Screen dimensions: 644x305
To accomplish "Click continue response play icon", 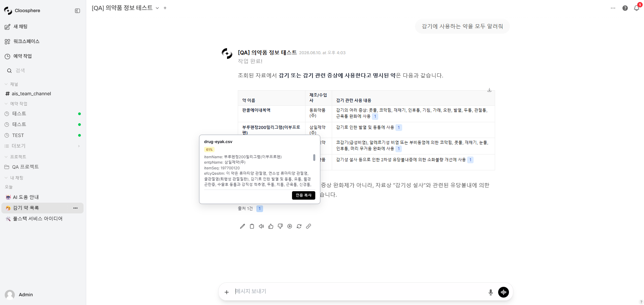I will pyautogui.click(x=290, y=227).
